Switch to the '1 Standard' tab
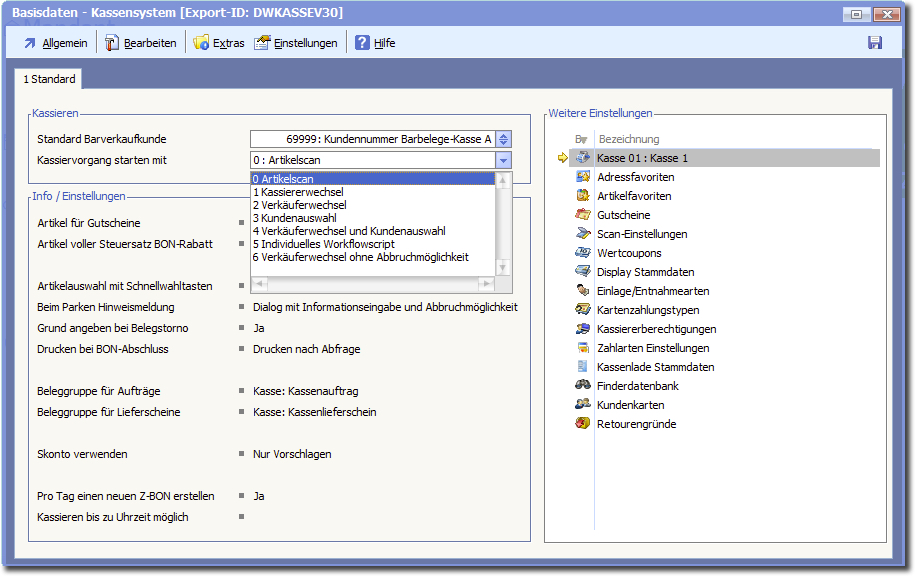 click(49, 79)
